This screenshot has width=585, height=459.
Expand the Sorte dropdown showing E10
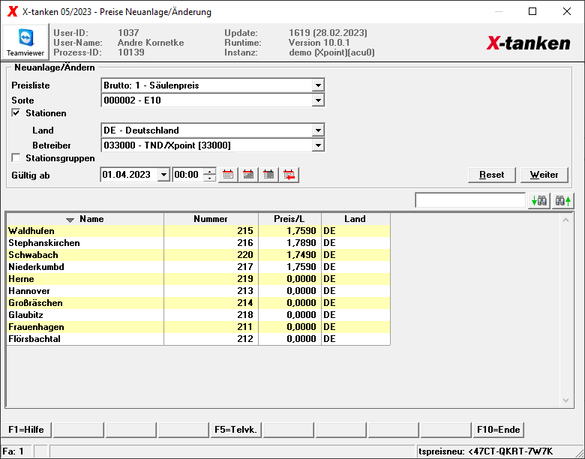click(x=318, y=100)
